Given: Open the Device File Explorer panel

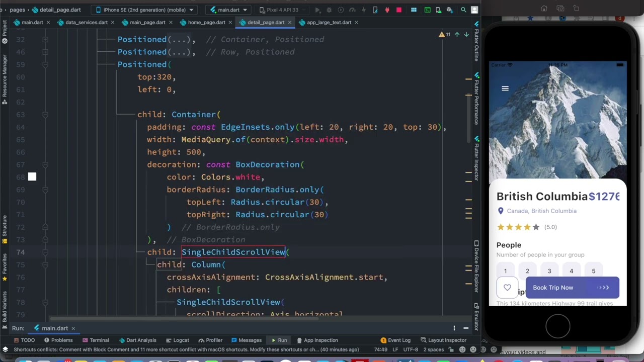Looking at the screenshot, I should [476, 266].
